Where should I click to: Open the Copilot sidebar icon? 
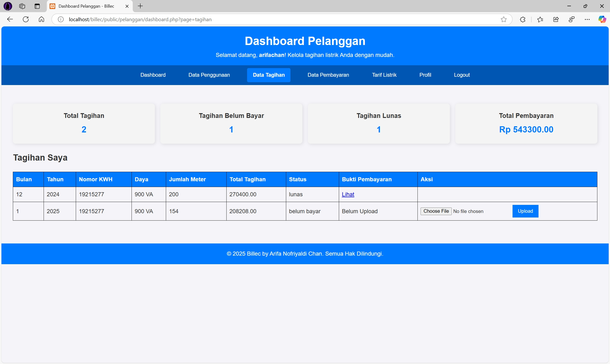(x=602, y=19)
